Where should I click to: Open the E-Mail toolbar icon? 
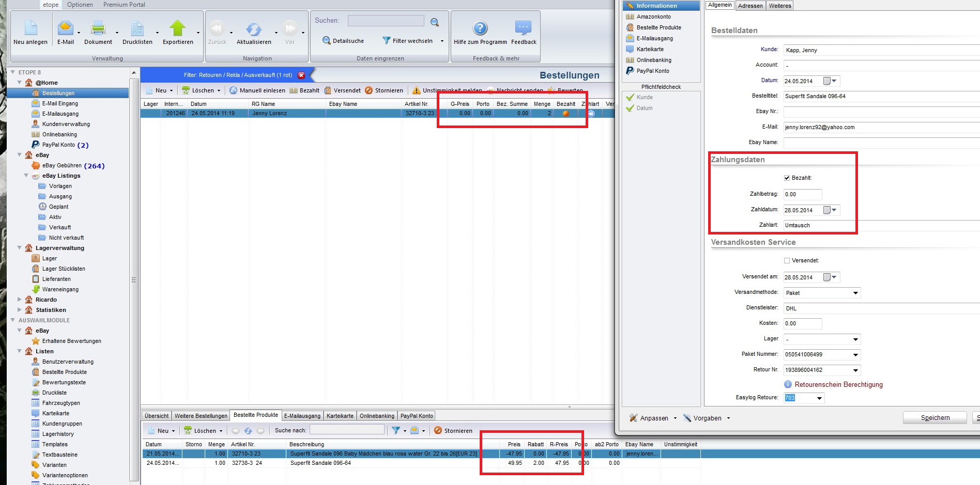click(66, 28)
